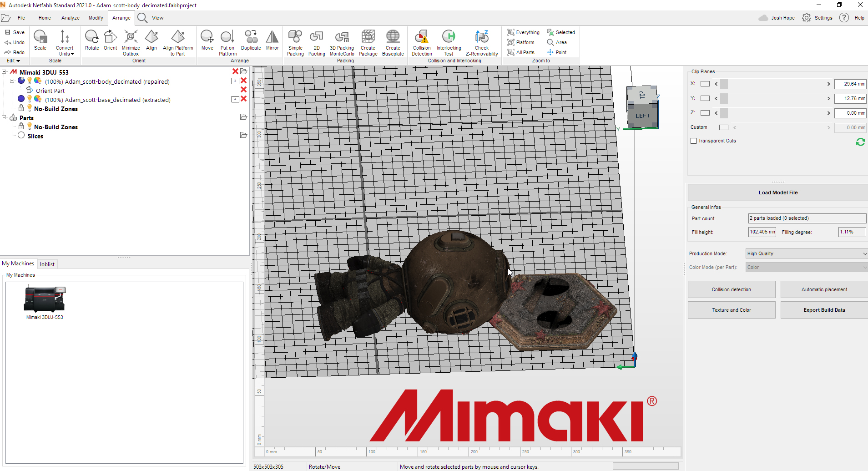
Task: Step Y clip plane left arrow
Action: pyautogui.click(x=716, y=98)
